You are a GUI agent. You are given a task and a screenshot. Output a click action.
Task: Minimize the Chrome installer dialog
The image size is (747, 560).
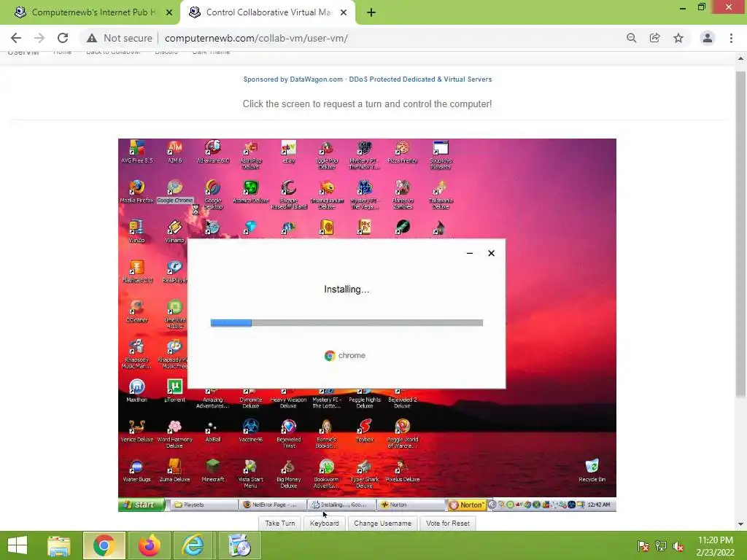click(x=470, y=253)
